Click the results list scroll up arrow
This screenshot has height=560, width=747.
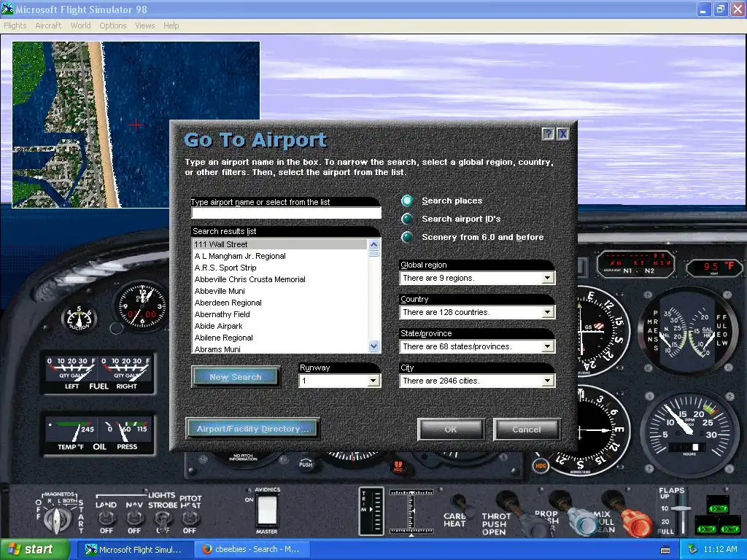pyautogui.click(x=374, y=244)
